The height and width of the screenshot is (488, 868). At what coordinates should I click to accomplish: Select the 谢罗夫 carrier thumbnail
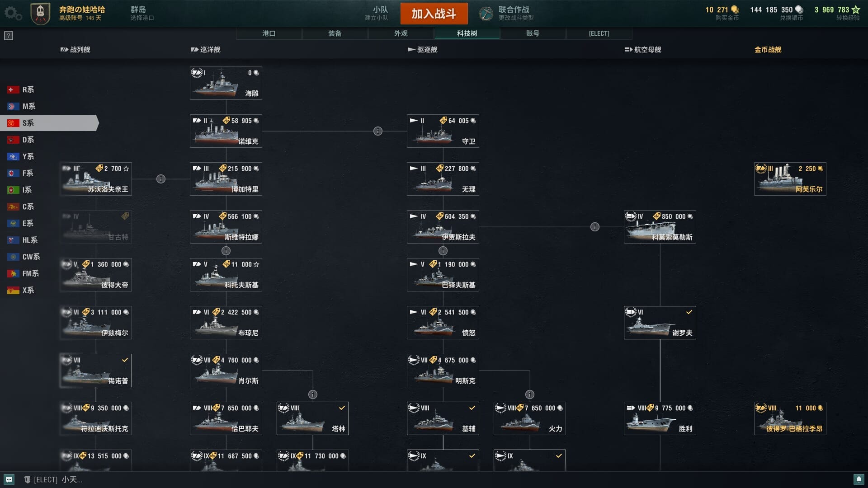(660, 323)
